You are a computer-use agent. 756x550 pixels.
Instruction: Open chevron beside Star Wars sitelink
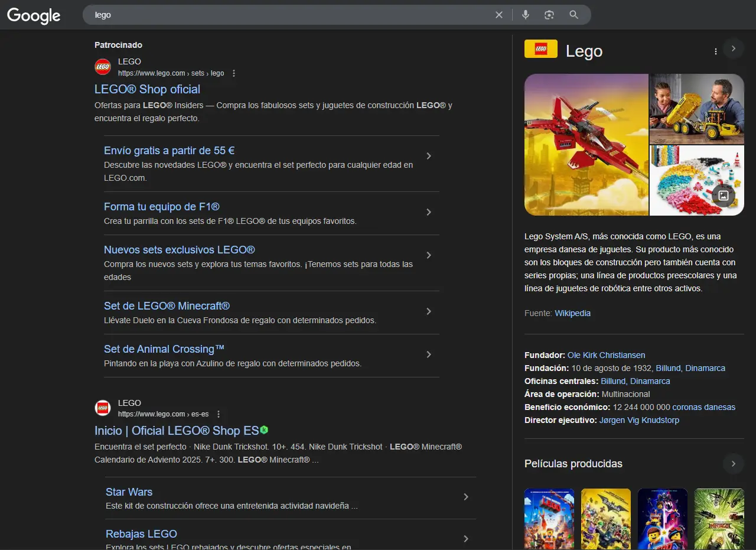coord(466,497)
